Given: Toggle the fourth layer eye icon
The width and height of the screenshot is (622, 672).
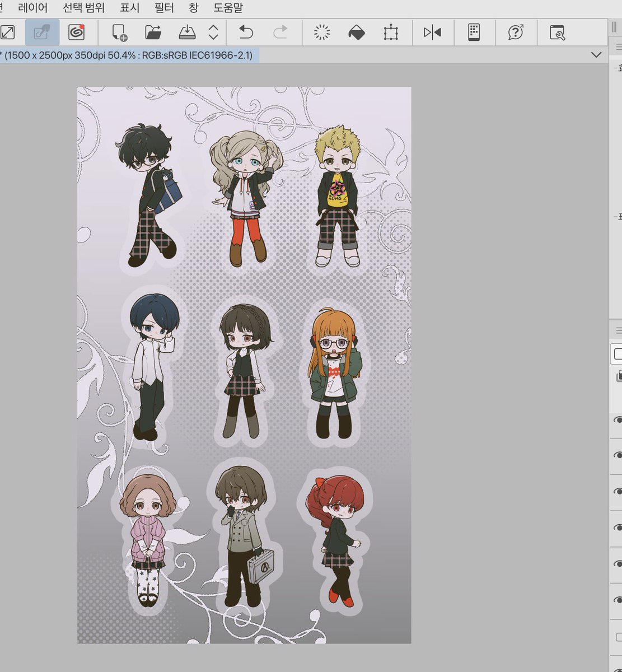Looking at the screenshot, I should point(618,528).
